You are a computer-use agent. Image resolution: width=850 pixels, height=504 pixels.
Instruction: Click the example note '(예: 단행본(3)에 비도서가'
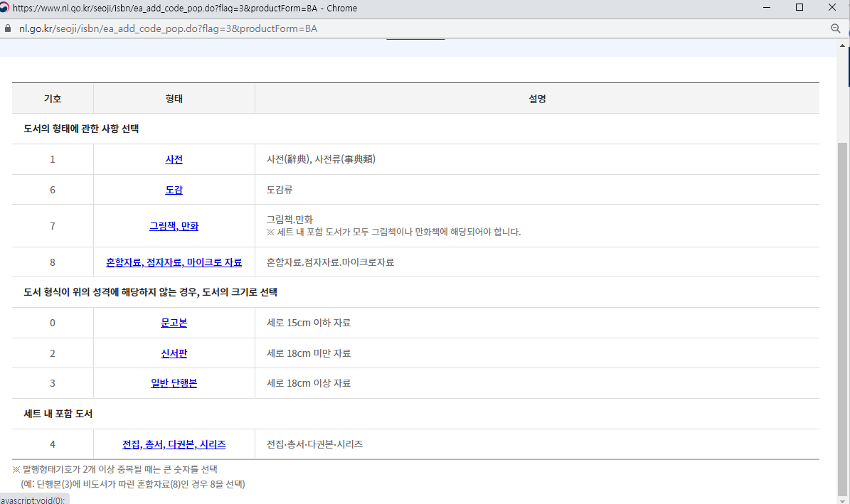click(x=133, y=484)
